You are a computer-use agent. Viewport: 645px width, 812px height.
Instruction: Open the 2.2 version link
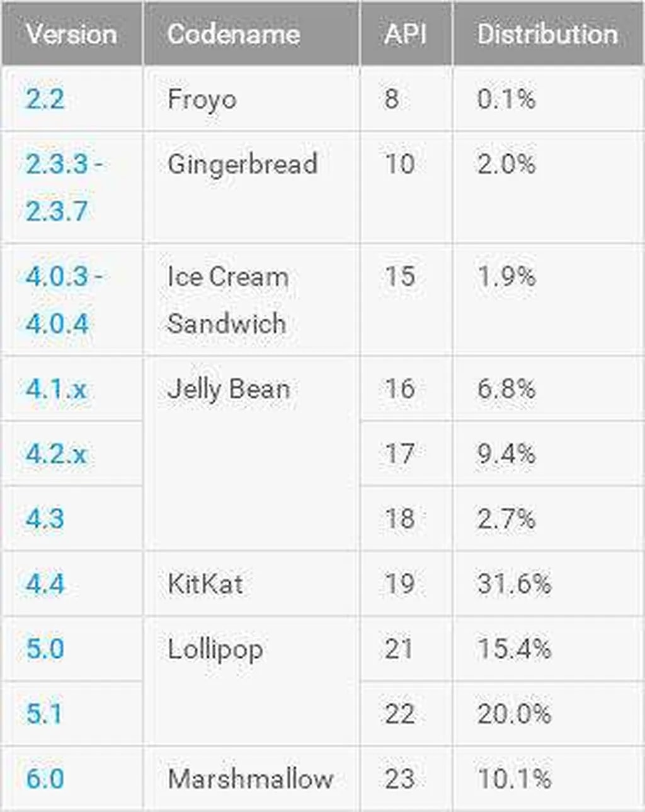tap(45, 99)
